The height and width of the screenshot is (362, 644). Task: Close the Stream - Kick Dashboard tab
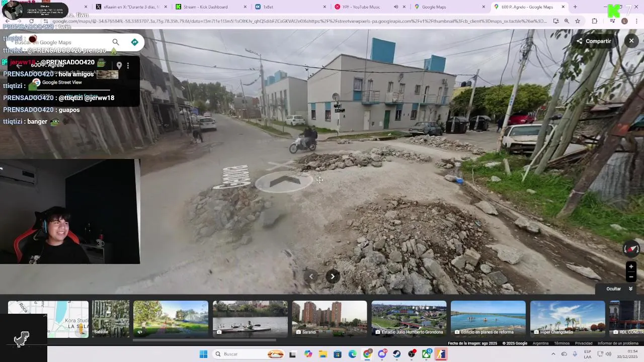coord(245,7)
